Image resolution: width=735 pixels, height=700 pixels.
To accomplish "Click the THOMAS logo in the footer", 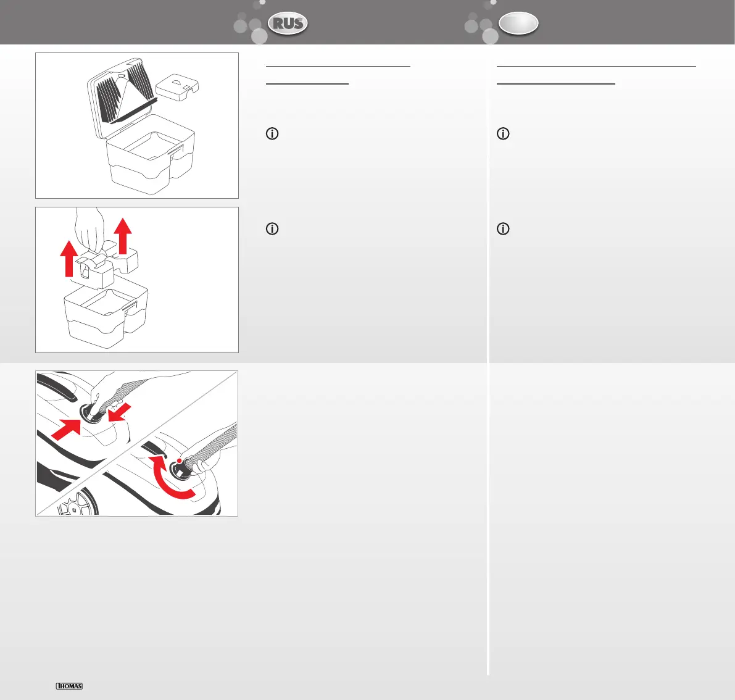I will click(x=69, y=686).
